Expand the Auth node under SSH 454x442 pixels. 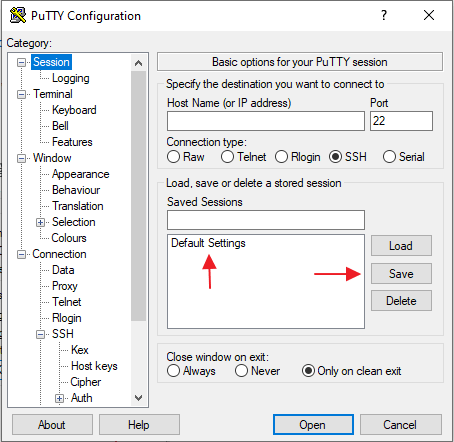pos(60,398)
